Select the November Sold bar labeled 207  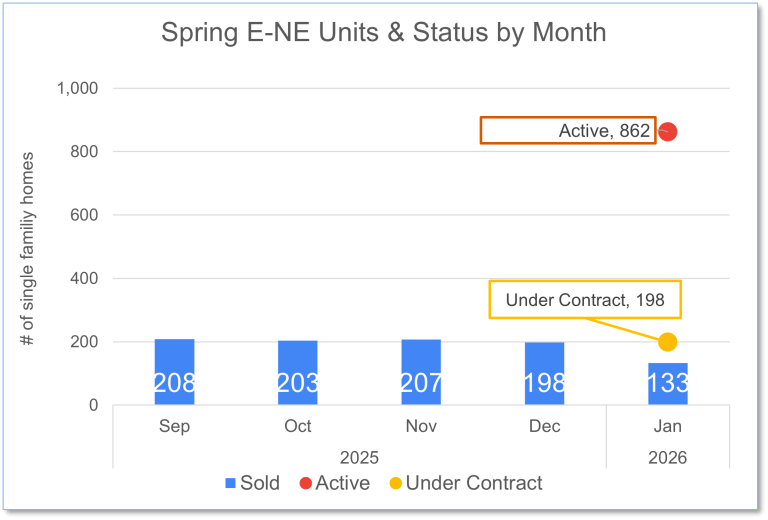pyautogui.click(x=421, y=372)
